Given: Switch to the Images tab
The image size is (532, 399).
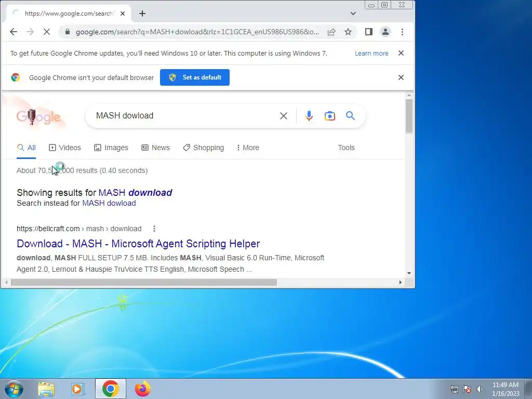Looking at the screenshot, I should (111, 148).
